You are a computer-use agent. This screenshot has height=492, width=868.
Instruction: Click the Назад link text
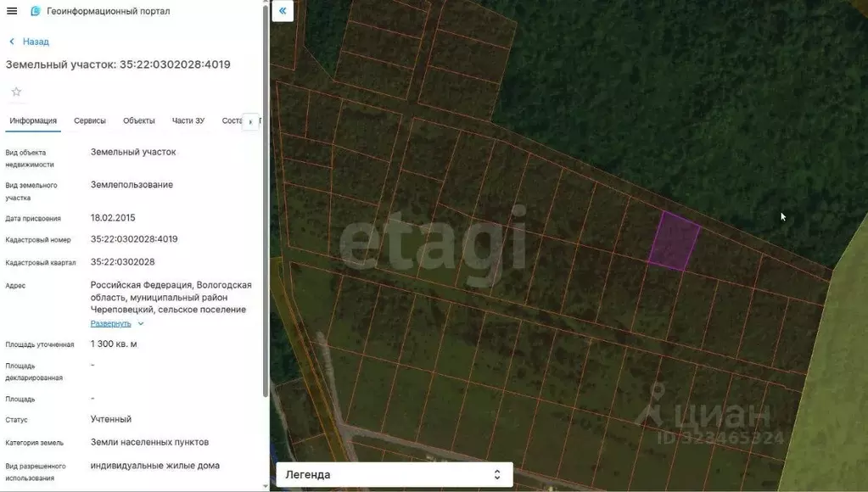point(36,42)
